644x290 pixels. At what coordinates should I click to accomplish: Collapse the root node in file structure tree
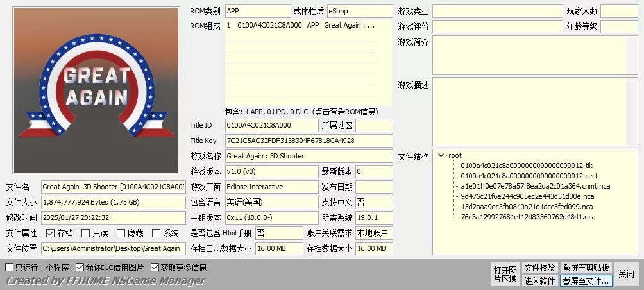[441, 155]
